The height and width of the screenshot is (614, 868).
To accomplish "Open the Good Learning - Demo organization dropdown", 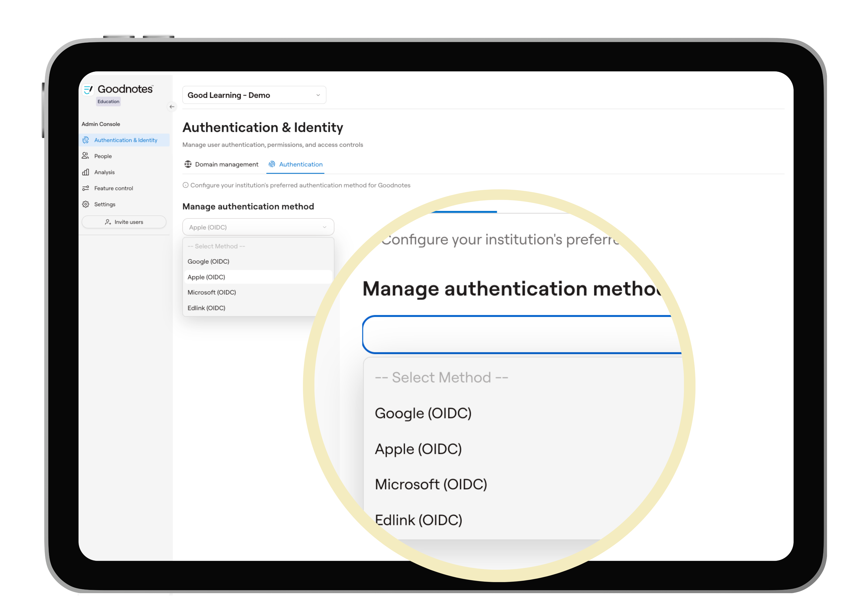I will (x=254, y=95).
